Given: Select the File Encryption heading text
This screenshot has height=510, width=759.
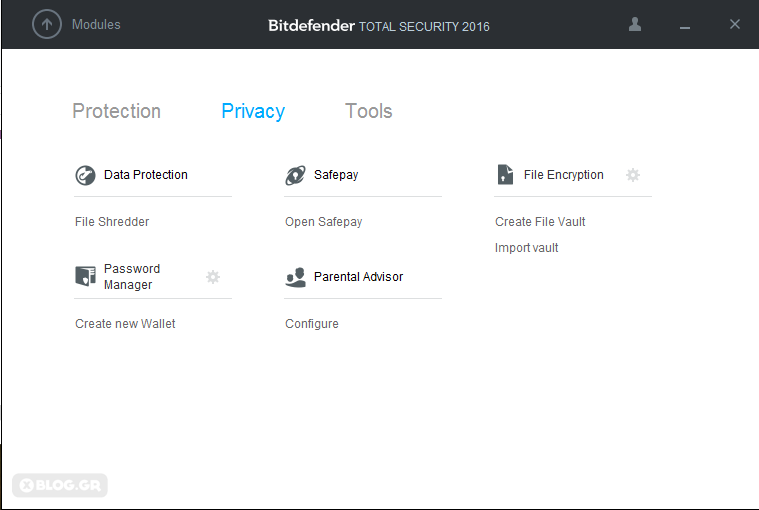Looking at the screenshot, I should (563, 175).
